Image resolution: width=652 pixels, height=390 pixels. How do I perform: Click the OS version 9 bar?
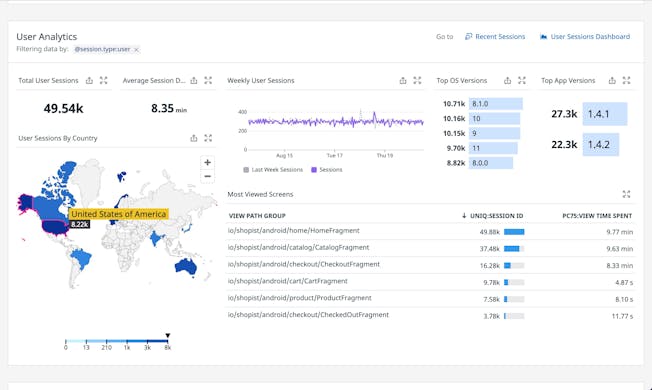coord(494,133)
